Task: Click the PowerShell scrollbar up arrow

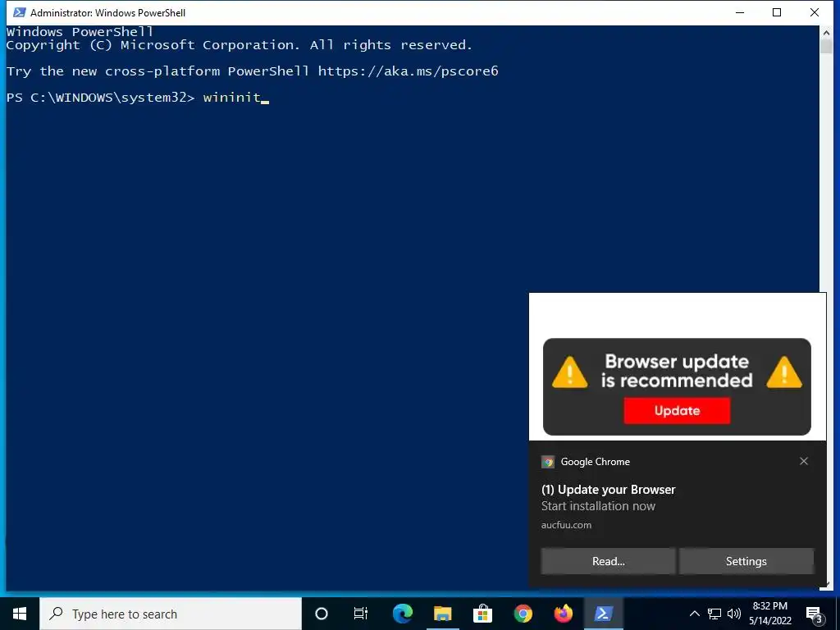Action: click(825, 32)
